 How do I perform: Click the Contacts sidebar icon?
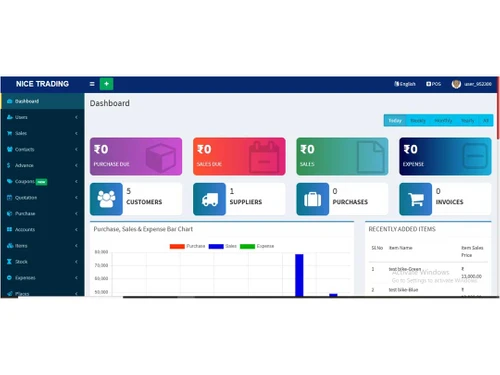tap(10, 149)
